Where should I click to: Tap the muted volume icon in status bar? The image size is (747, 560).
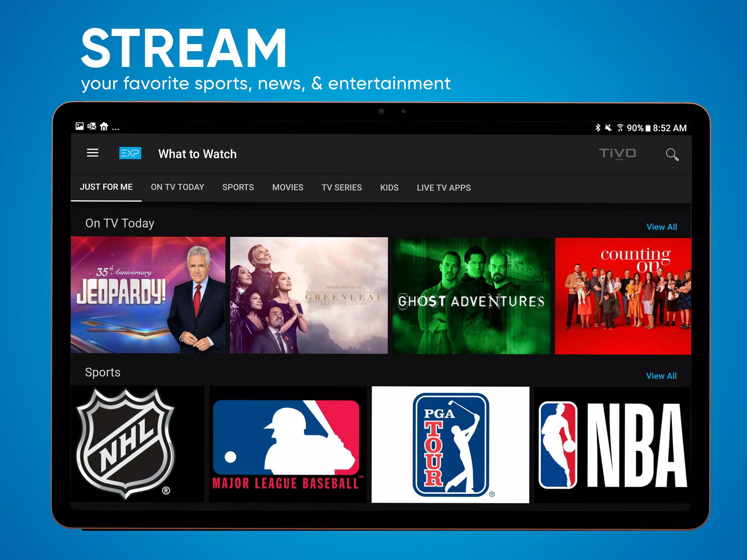(609, 128)
